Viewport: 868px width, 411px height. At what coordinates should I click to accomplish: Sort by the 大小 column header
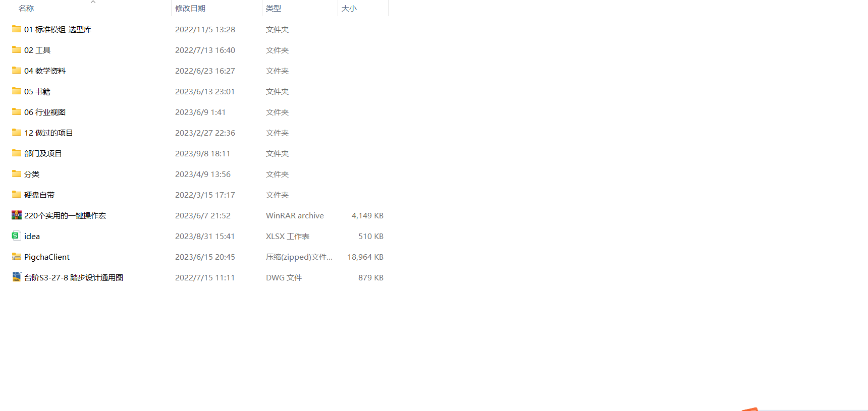(x=349, y=9)
